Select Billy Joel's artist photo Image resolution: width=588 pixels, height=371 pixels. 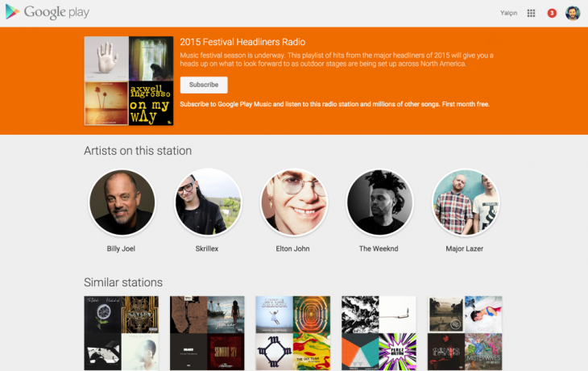pos(122,202)
